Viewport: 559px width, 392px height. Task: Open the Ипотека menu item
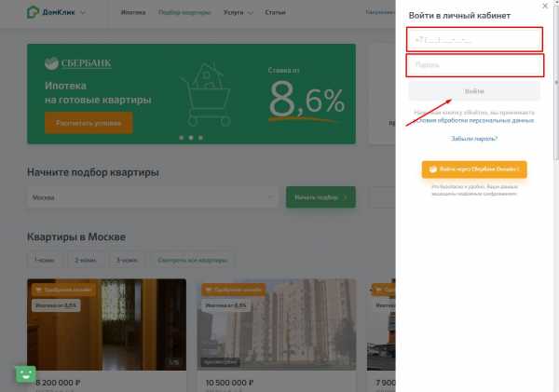[x=133, y=13]
